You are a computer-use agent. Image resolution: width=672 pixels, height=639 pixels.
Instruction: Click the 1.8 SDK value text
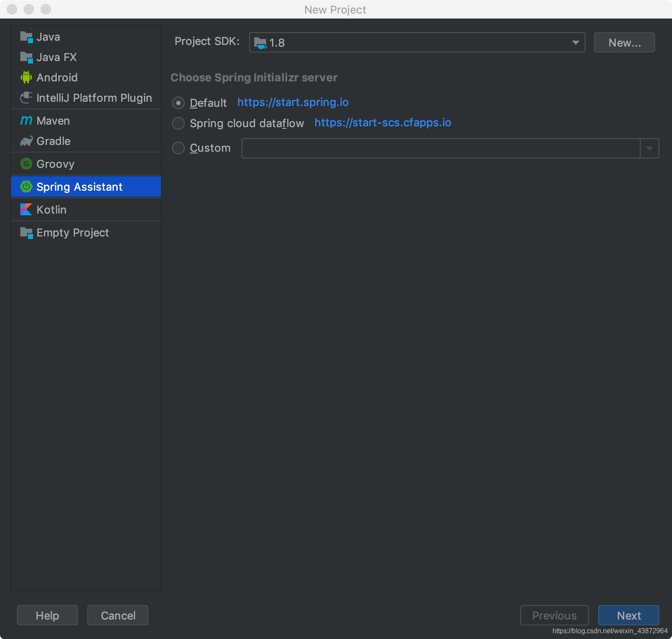277,43
